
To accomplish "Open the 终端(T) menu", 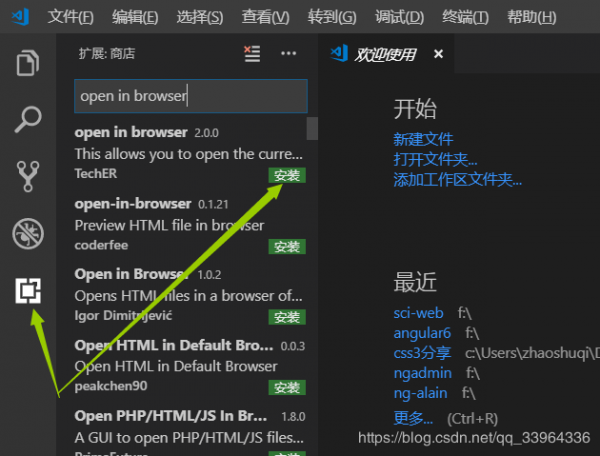I will (466, 17).
